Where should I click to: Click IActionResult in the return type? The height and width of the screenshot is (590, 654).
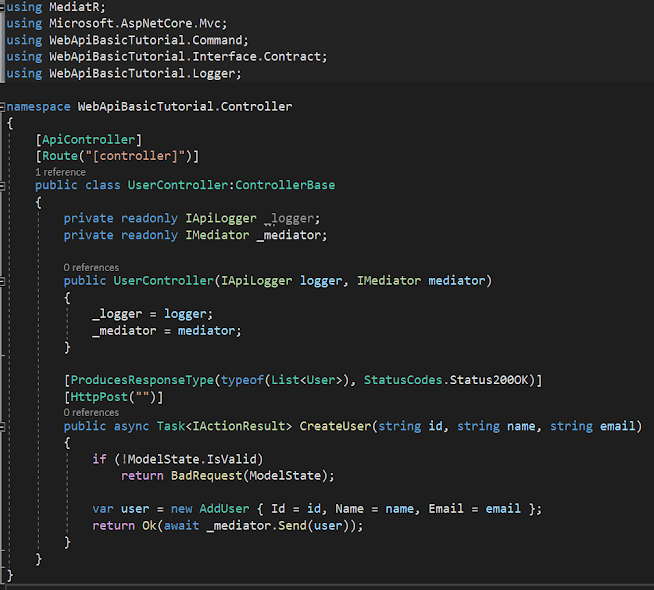coord(239,426)
